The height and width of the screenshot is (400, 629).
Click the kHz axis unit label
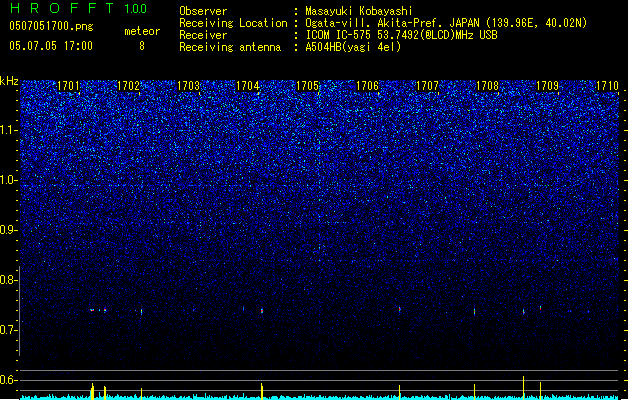pyautogui.click(x=9, y=81)
